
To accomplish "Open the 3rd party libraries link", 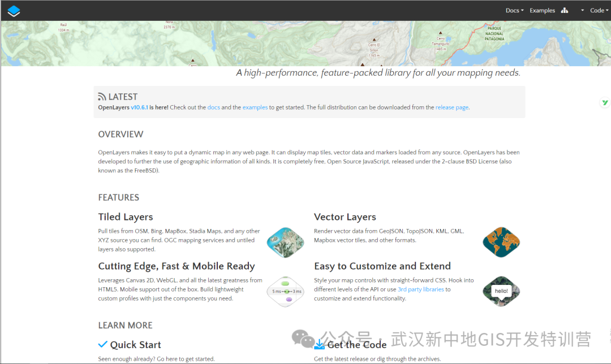I will click(420, 289).
